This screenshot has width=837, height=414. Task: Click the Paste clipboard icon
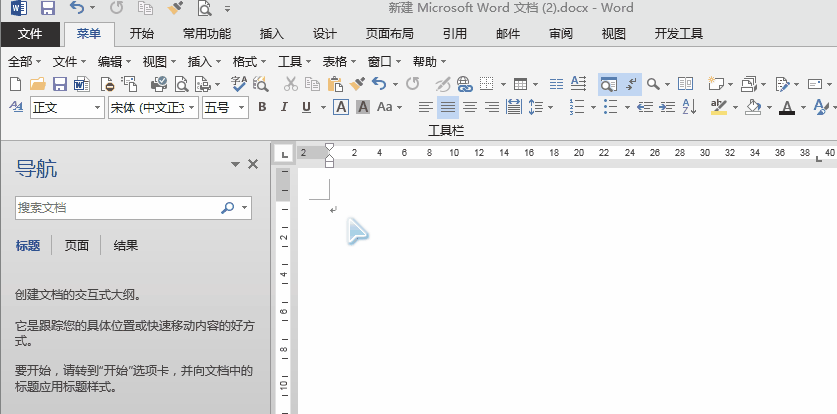click(x=334, y=84)
